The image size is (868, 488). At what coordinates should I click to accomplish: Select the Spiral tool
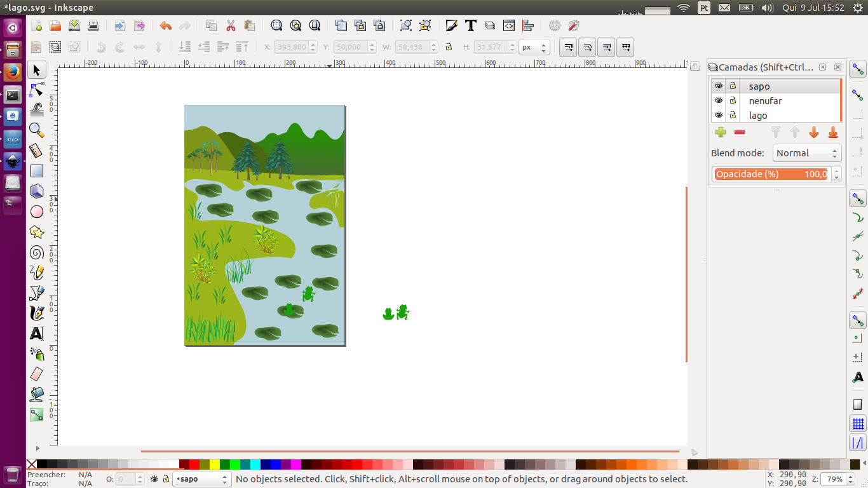pyautogui.click(x=37, y=252)
